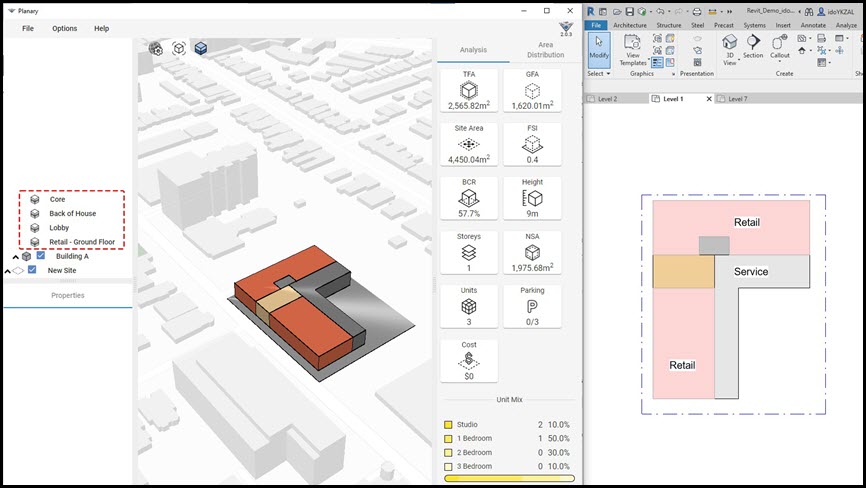
Task: Click the BCR coverage icon
Action: [469, 198]
